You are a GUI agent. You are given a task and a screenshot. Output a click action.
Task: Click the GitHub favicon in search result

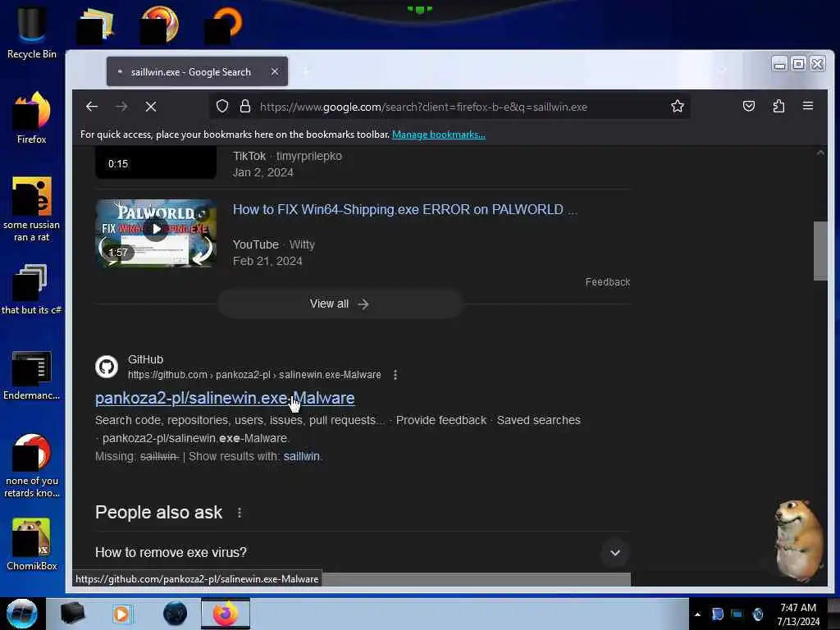(x=106, y=367)
